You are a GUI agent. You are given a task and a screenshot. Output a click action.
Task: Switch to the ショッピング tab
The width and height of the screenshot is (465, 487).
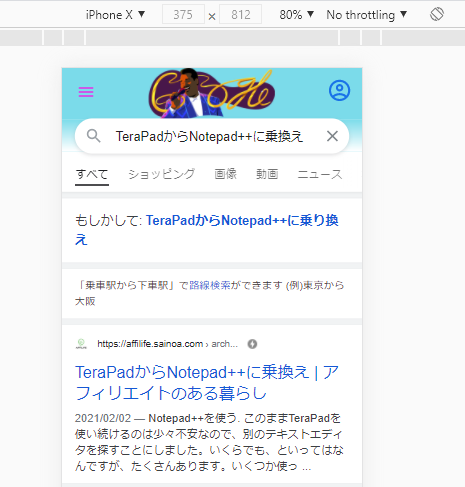(161, 174)
